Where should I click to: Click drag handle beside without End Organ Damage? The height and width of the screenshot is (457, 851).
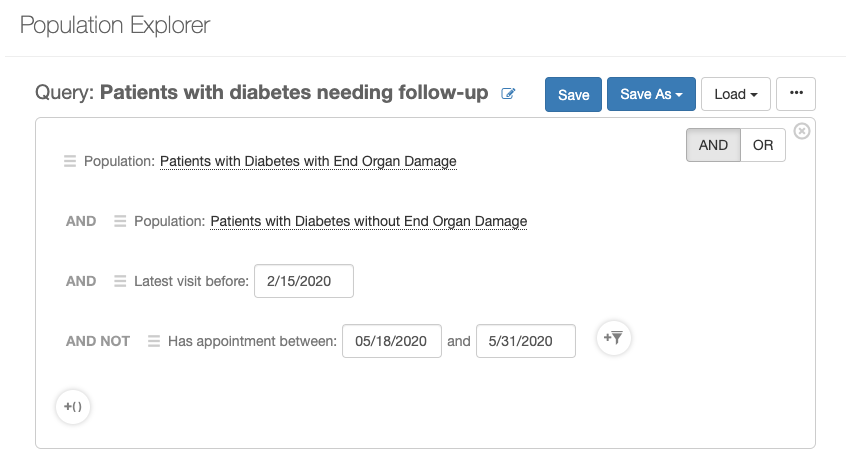[120, 221]
